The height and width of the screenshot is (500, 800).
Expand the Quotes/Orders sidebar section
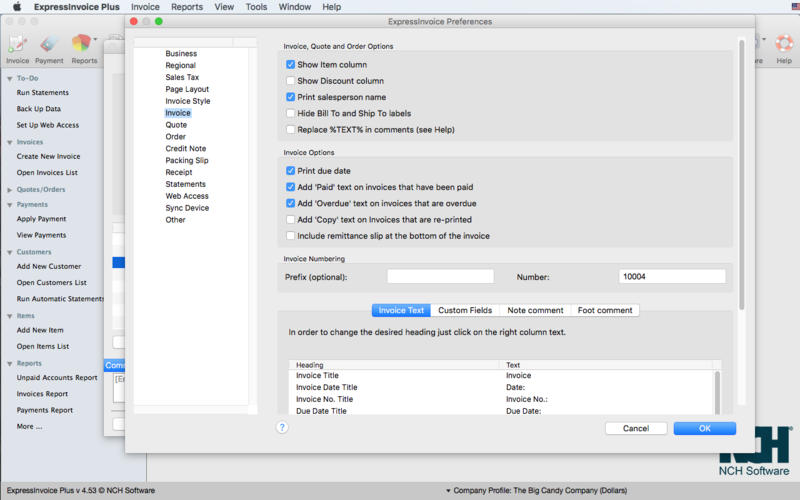point(10,189)
